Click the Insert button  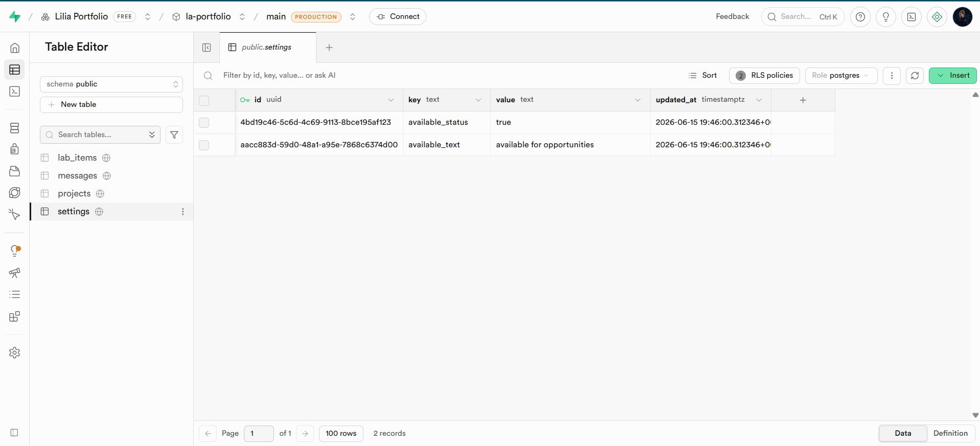(952, 76)
